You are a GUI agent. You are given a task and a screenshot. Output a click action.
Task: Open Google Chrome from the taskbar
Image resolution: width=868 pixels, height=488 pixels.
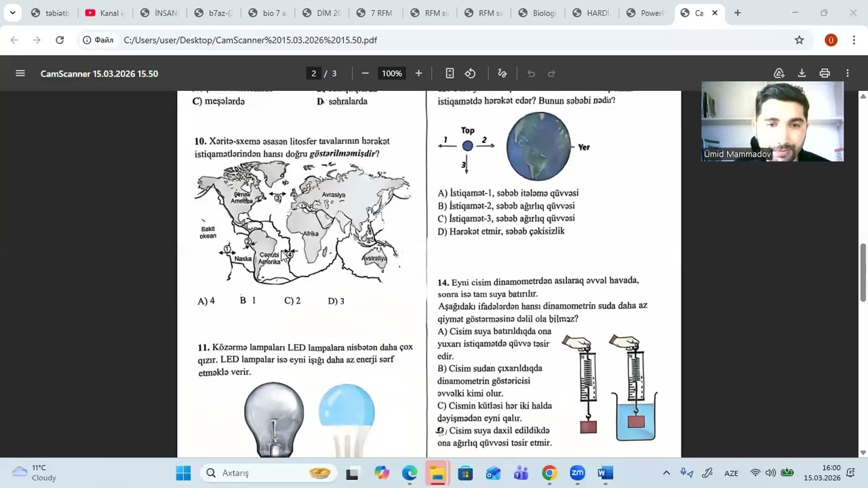(x=549, y=473)
